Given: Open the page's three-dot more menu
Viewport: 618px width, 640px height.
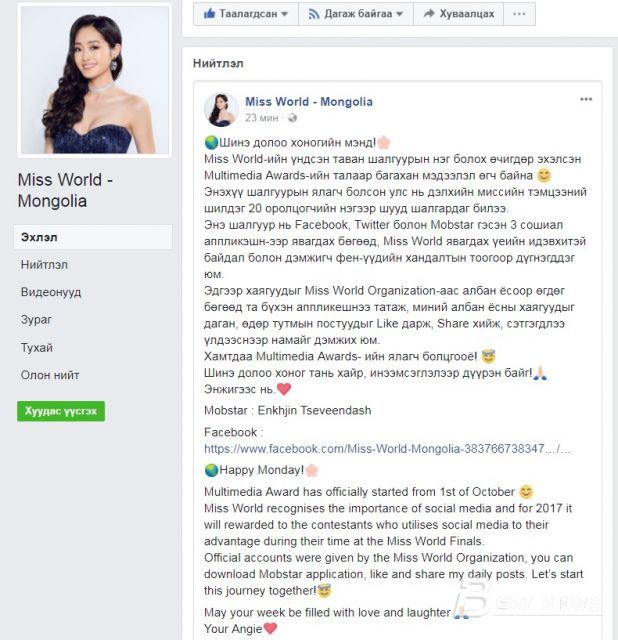Looking at the screenshot, I should (x=519, y=14).
